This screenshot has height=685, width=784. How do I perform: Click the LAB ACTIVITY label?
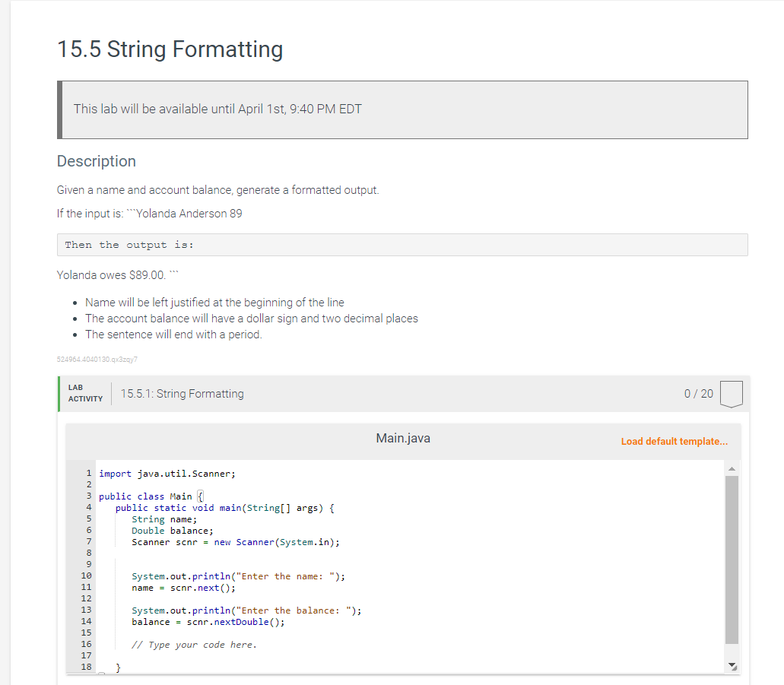[x=85, y=394]
